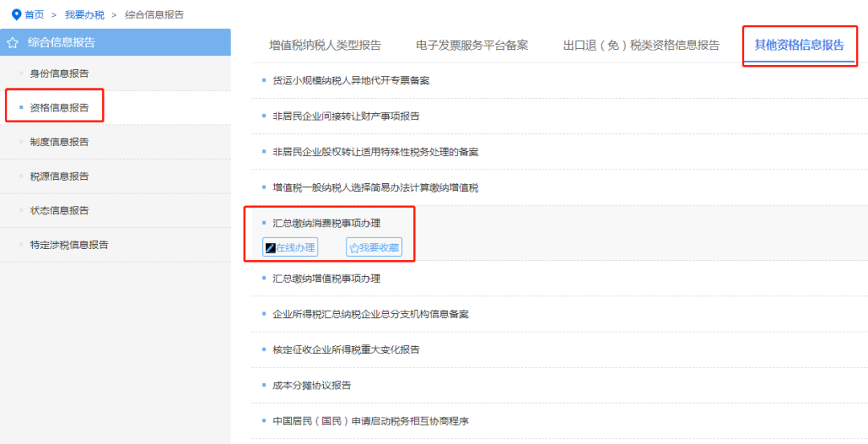Open 非居民企业间接转让财产事项报告 item
Viewport: 868px width, 444px height.
pyautogui.click(x=346, y=116)
